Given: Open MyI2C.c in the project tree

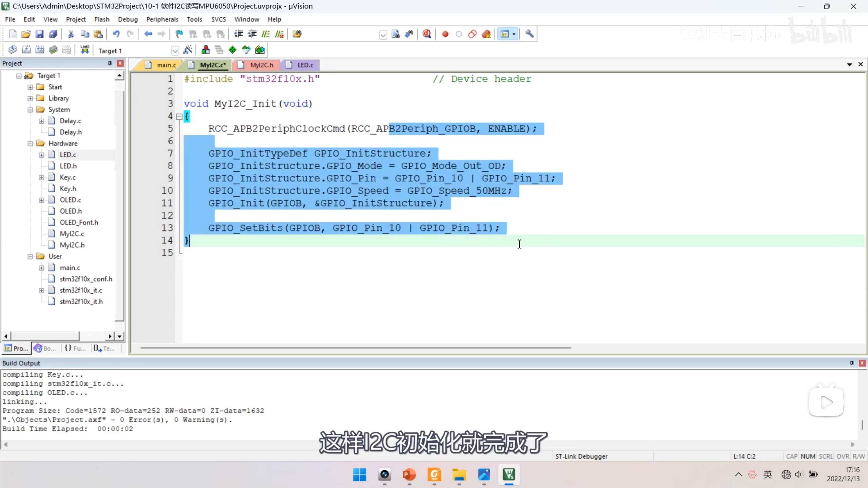Looking at the screenshot, I should tap(72, 233).
